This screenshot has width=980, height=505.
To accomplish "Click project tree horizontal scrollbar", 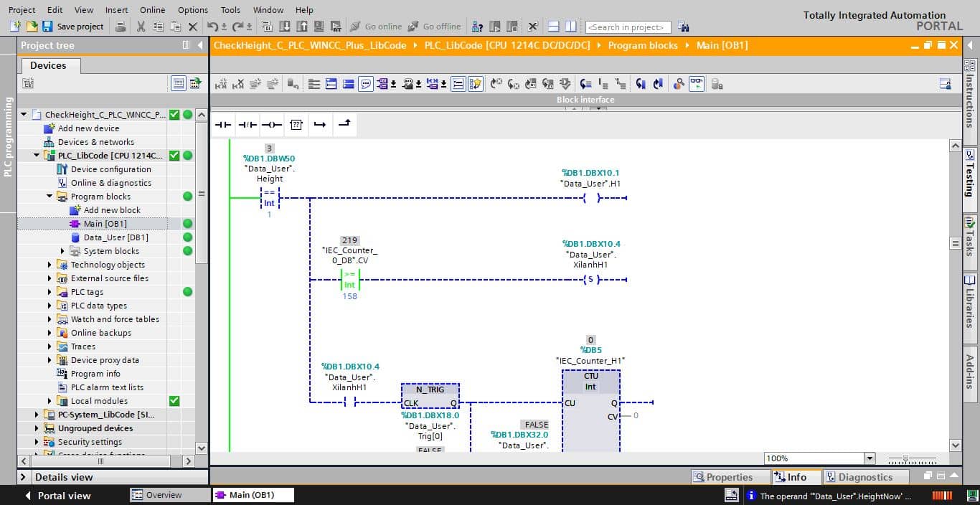I will tap(100, 461).
